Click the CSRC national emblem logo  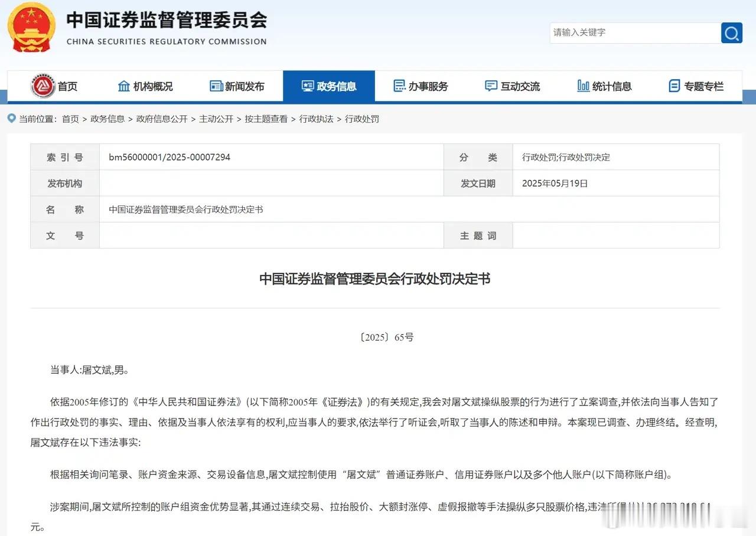click(x=31, y=28)
